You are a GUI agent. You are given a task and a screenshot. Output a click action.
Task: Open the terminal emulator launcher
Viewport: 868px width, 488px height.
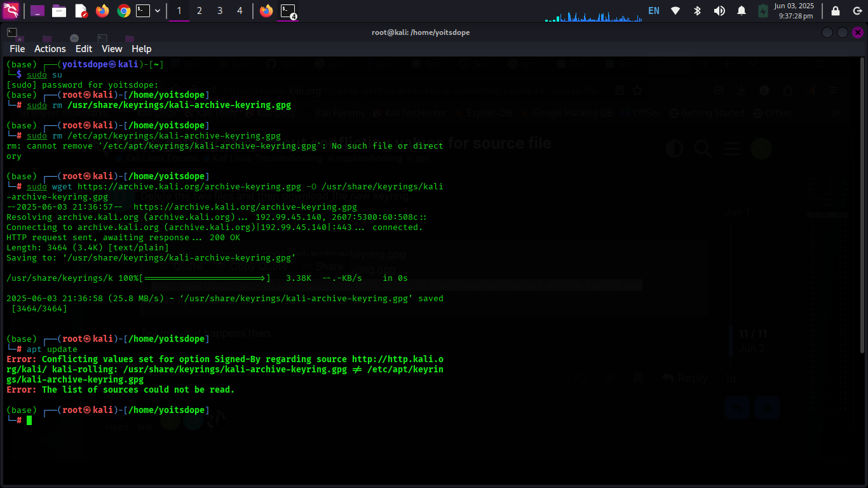143,11
